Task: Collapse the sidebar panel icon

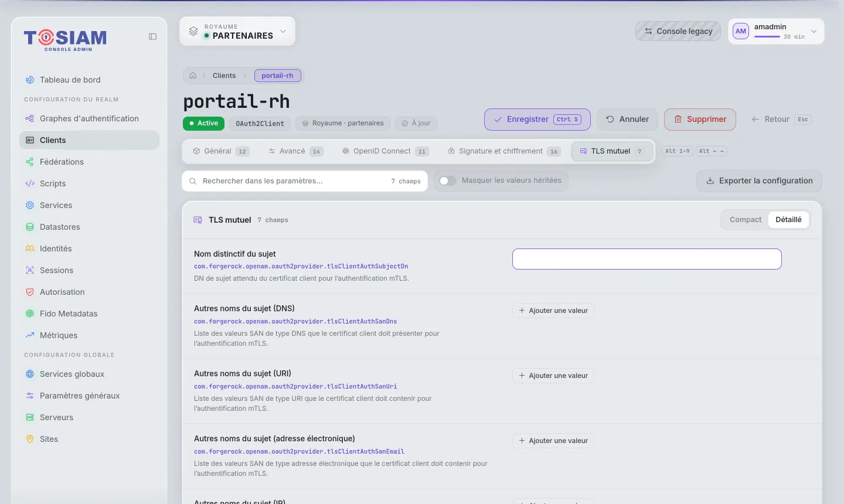Action: point(152,36)
